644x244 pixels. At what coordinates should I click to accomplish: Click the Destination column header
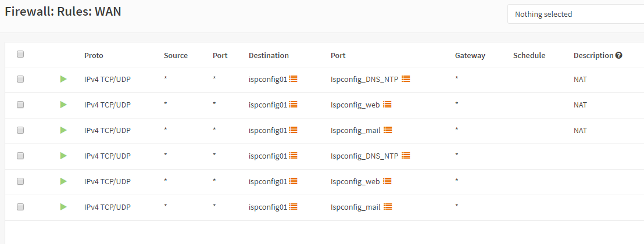click(269, 55)
